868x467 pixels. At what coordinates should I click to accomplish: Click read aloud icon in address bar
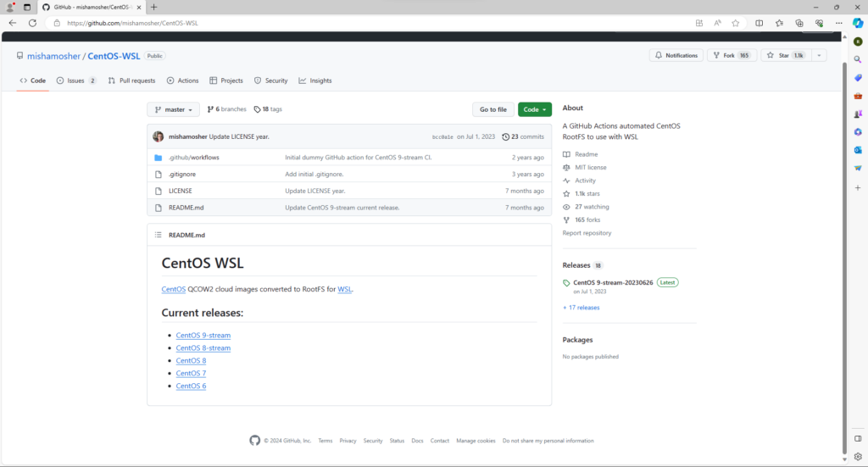click(x=717, y=23)
